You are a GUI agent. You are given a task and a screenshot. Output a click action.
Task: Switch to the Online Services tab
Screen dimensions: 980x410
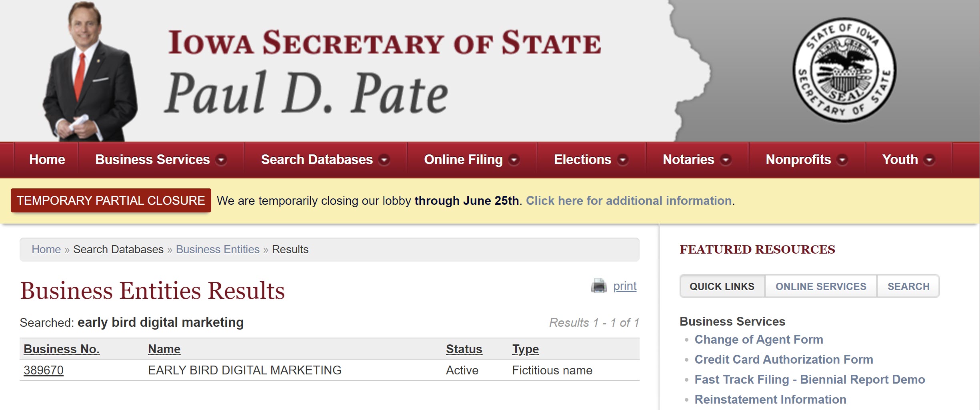[821, 286]
